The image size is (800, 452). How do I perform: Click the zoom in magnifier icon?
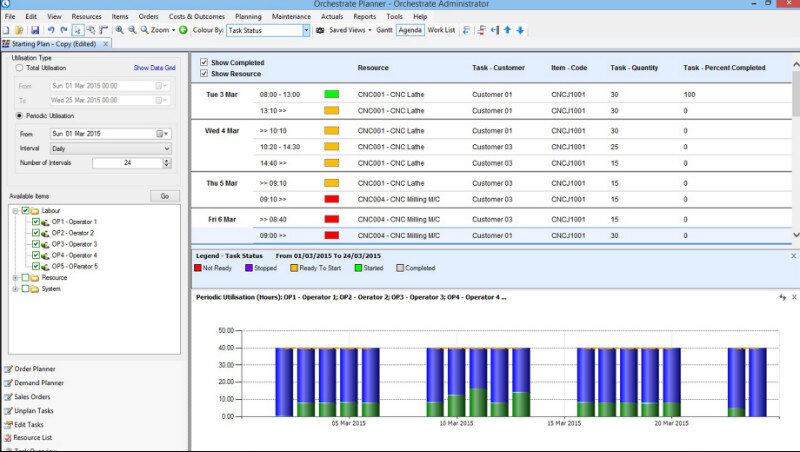pos(119,31)
